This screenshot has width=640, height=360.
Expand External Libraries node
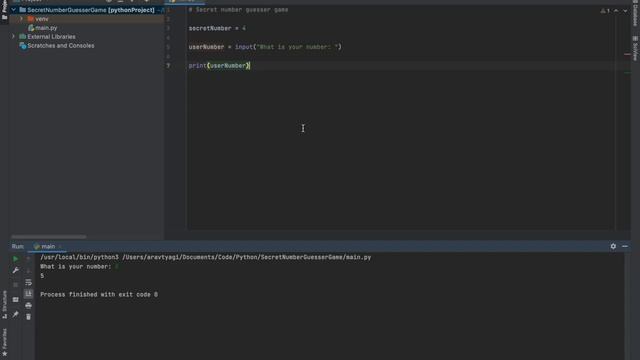coord(13,37)
